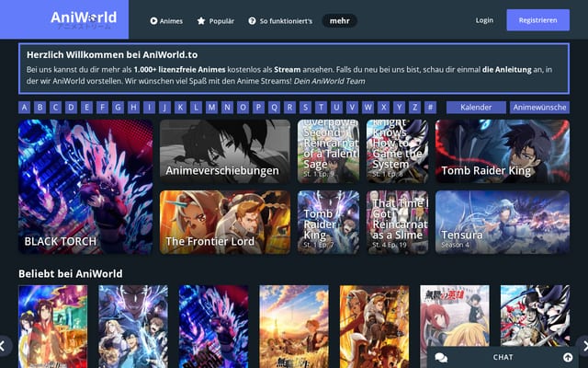Filter animes by letter R
The width and height of the screenshot is (588, 368).
[x=290, y=108]
